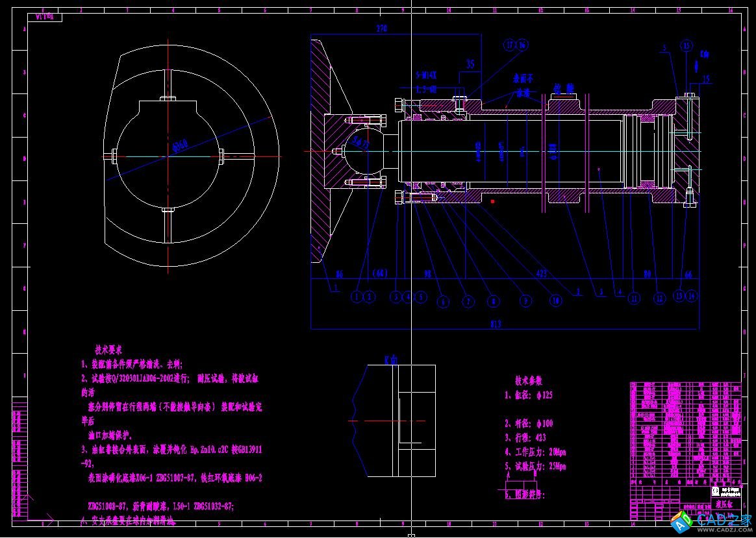Click the 423 stroke dimension text
This screenshot has height=538, width=756.
(x=541, y=275)
